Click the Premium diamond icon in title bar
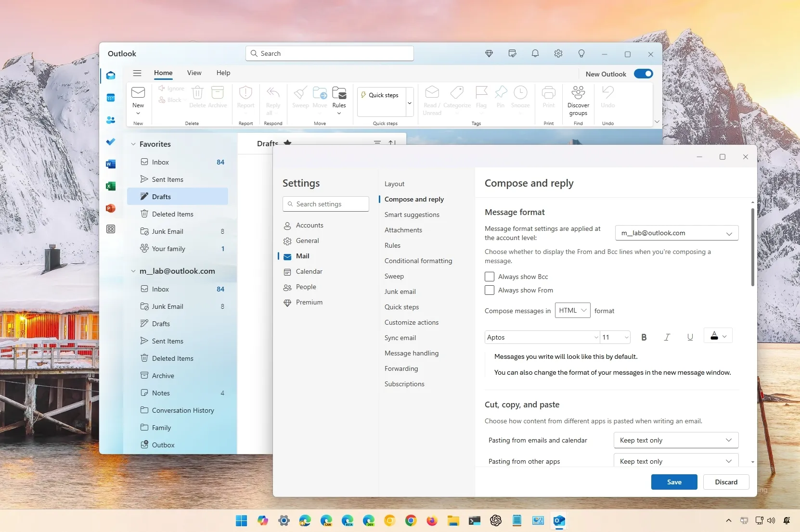 (489, 53)
